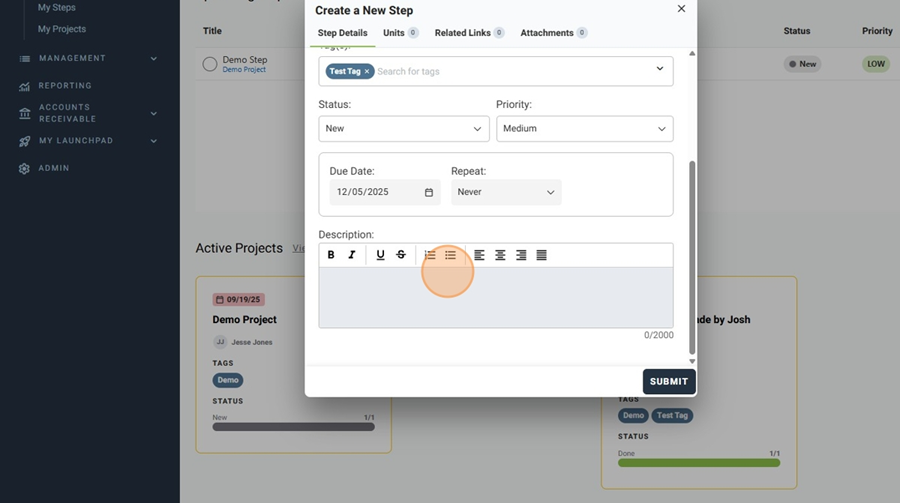The image size is (900, 503).
Task: Click the Reporting chart icon in sidebar
Action: pos(24,86)
